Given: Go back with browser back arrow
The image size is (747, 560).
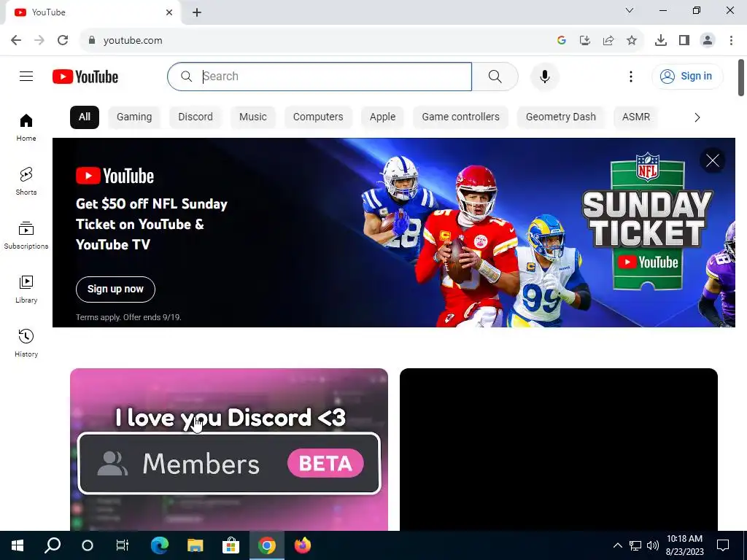Looking at the screenshot, I should click(x=16, y=40).
